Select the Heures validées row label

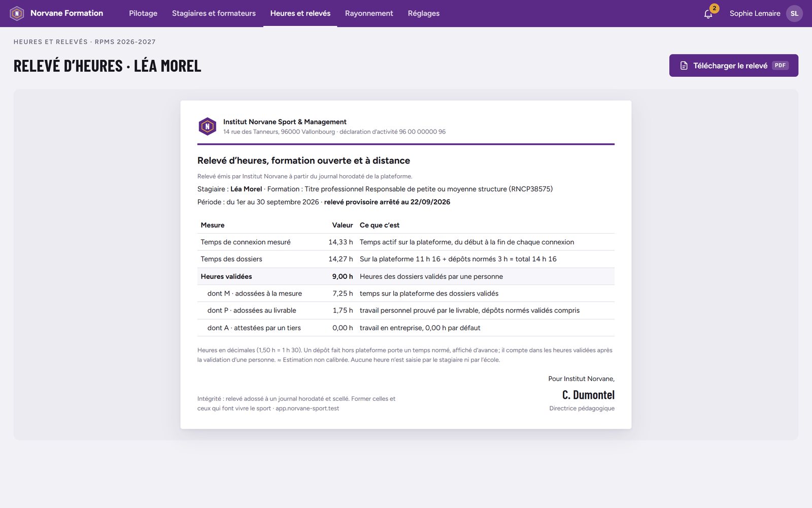(x=226, y=276)
